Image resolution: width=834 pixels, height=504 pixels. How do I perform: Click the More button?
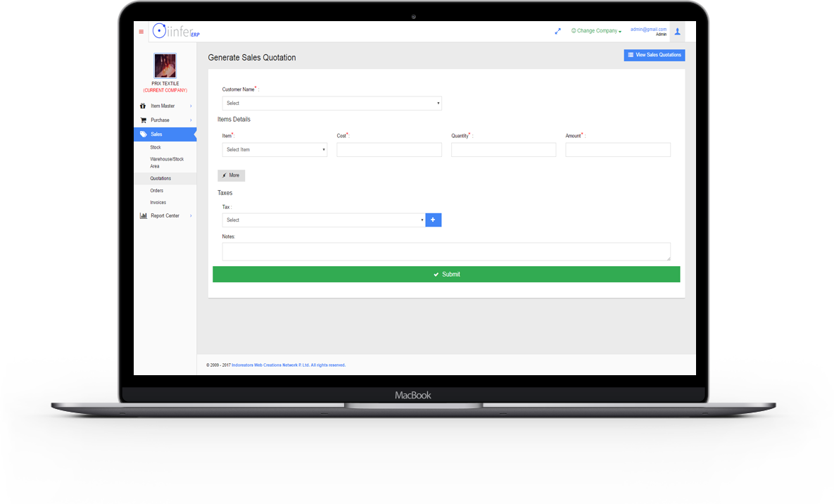click(x=231, y=175)
